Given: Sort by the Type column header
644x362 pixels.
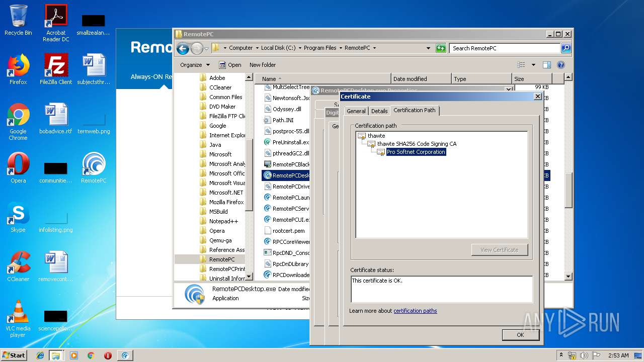Looking at the screenshot, I should (481, 79).
